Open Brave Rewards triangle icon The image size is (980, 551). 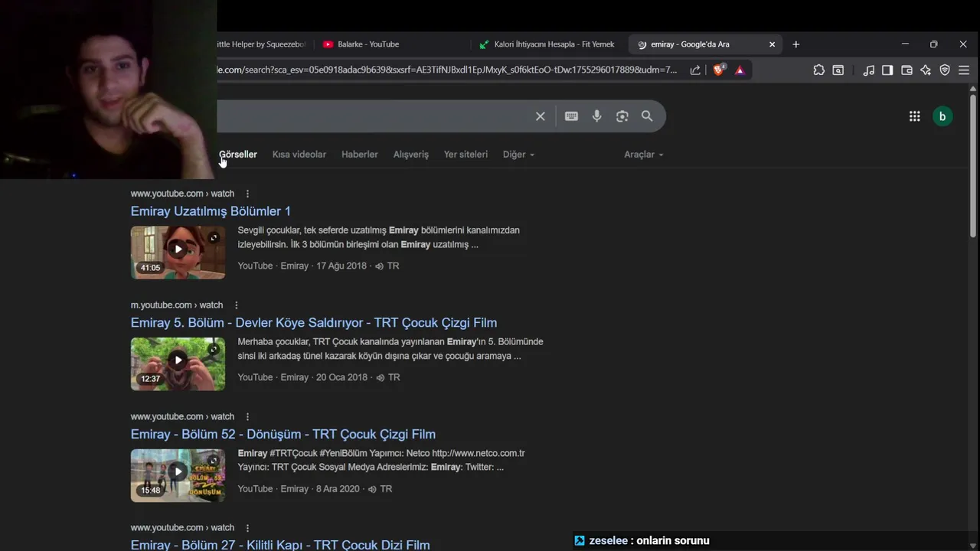[740, 70]
